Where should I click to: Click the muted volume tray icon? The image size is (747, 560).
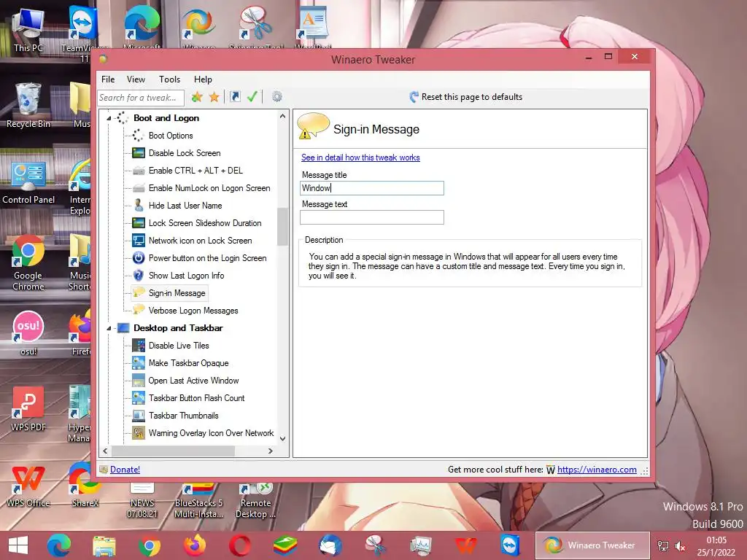pyautogui.click(x=681, y=546)
